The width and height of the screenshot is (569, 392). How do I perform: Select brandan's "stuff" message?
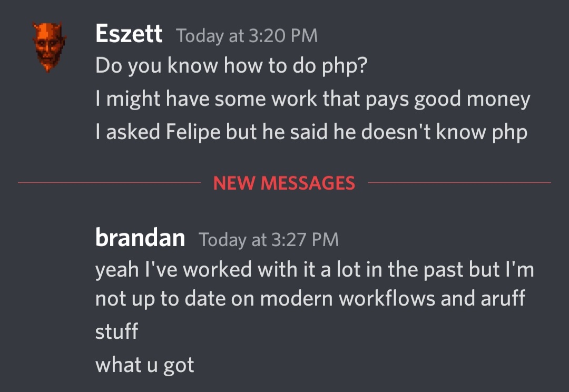coord(116,332)
